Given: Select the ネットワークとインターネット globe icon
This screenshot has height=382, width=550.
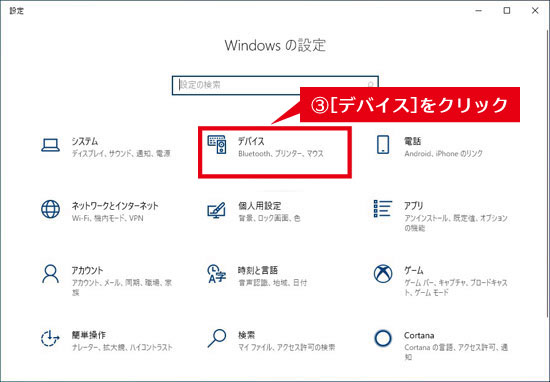Looking at the screenshot, I should click(51, 209).
